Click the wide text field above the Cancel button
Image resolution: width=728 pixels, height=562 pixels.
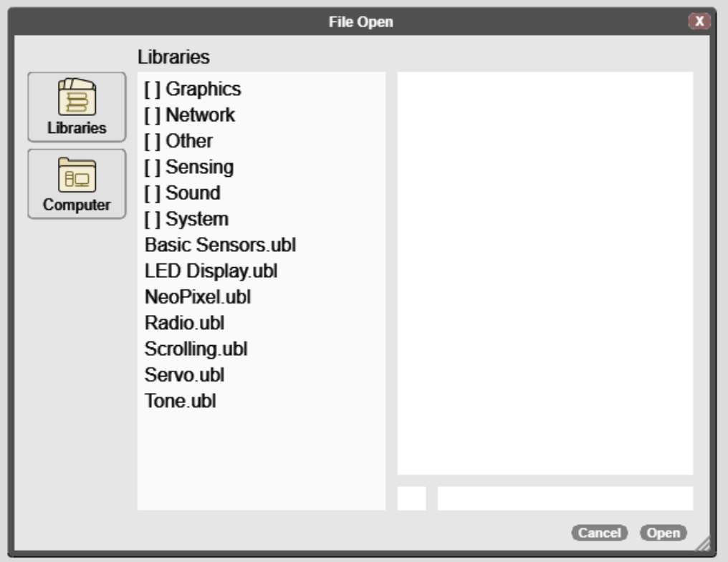[x=565, y=498]
